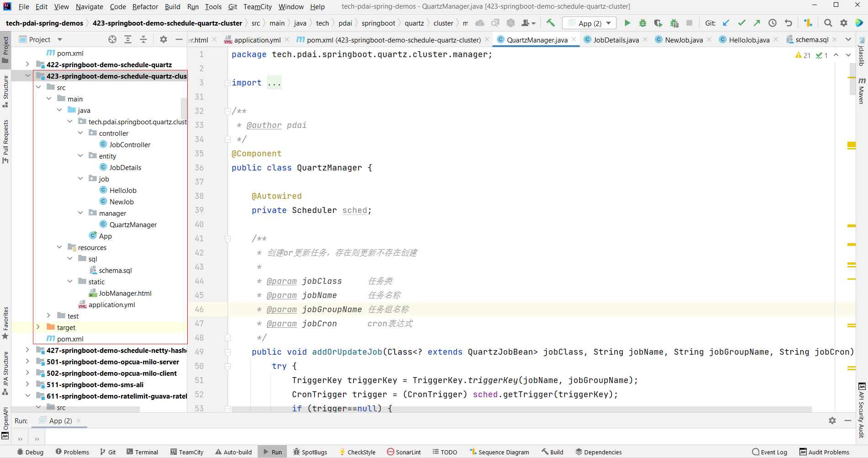Collapse all nodes in the Project panel

143,40
